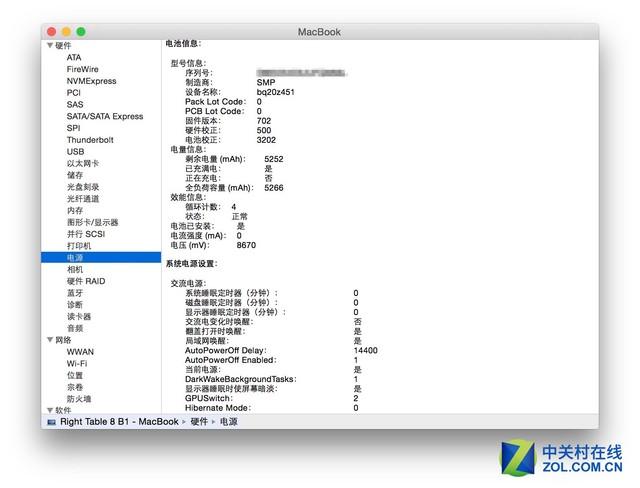Collapse the 硬件 hardware section triangle
Viewport: 640px width, 488px height.
click(50, 45)
